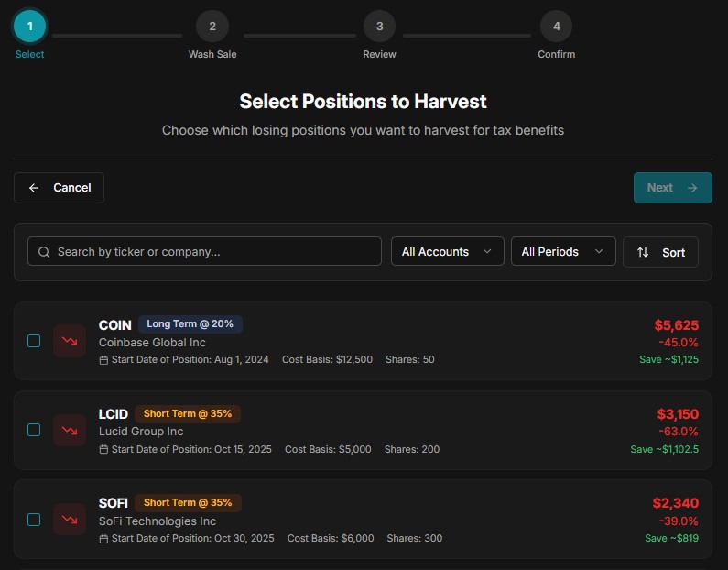Click step 4 Confirm progress marker

coord(556,27)
